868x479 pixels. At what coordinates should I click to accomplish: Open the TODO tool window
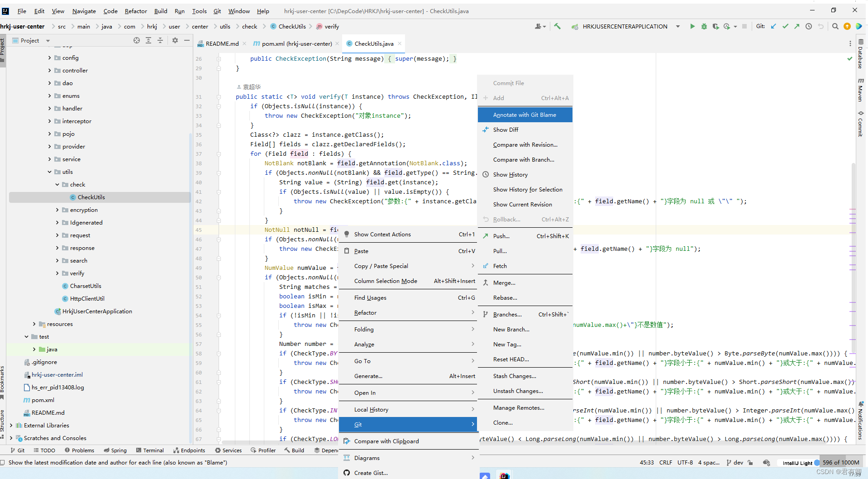click(44, 450)
